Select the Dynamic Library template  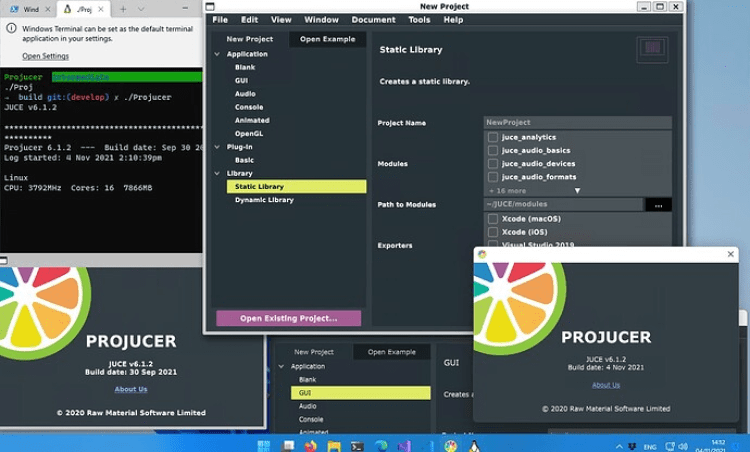(x=264, y=200)
